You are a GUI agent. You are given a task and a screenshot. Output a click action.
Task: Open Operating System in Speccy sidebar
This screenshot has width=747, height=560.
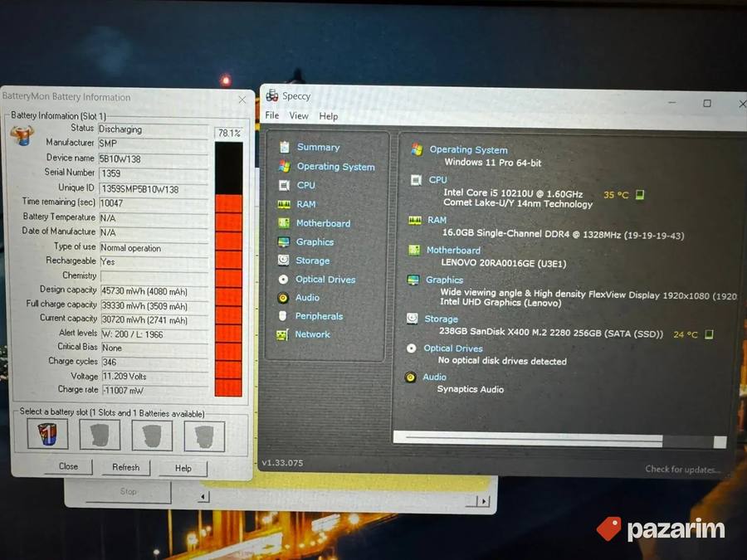pos(336,167)
